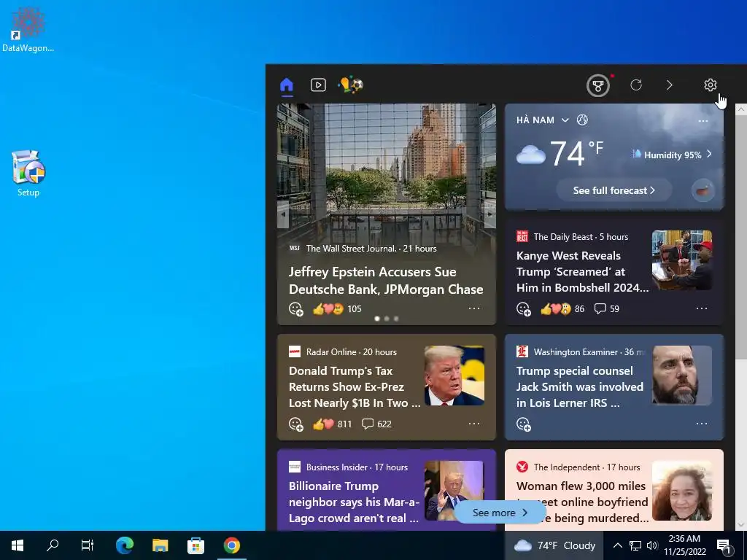Open the Home feed tab
Screen dimensions: 747x560
pyautogui.click(x=287, y=85)
